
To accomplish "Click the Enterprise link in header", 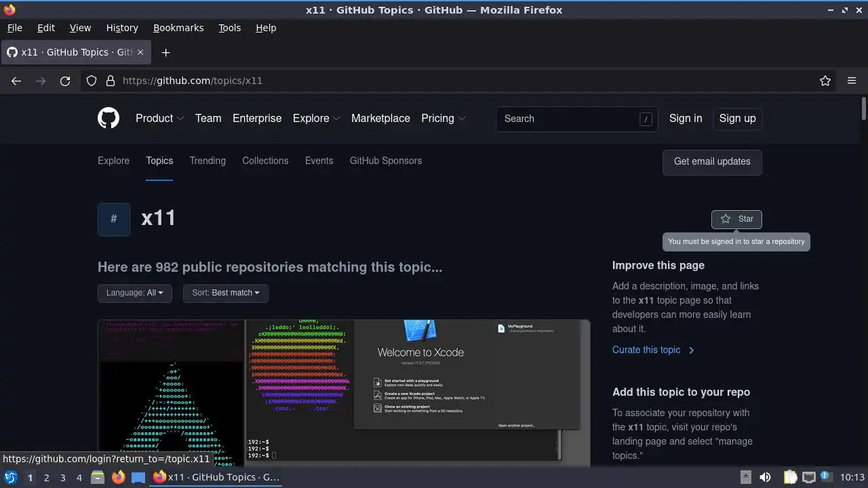I will pos(257,118).
